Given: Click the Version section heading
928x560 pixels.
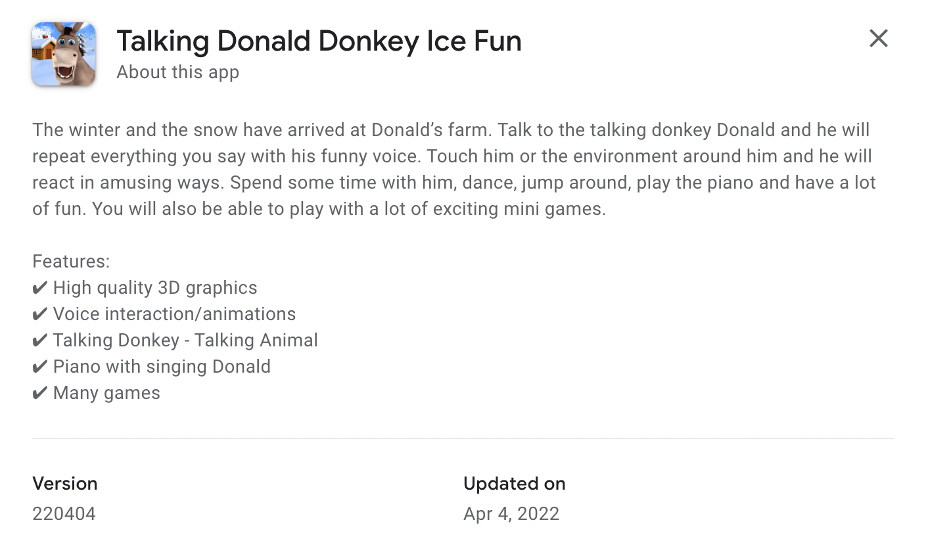Looking at the screenshot, I should (x=64, y=483).
